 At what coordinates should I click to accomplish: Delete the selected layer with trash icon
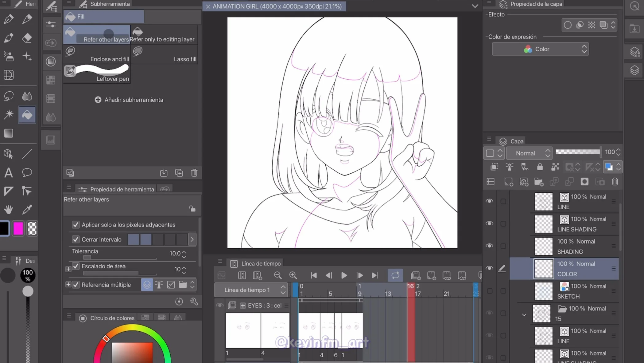coord(615,182)
